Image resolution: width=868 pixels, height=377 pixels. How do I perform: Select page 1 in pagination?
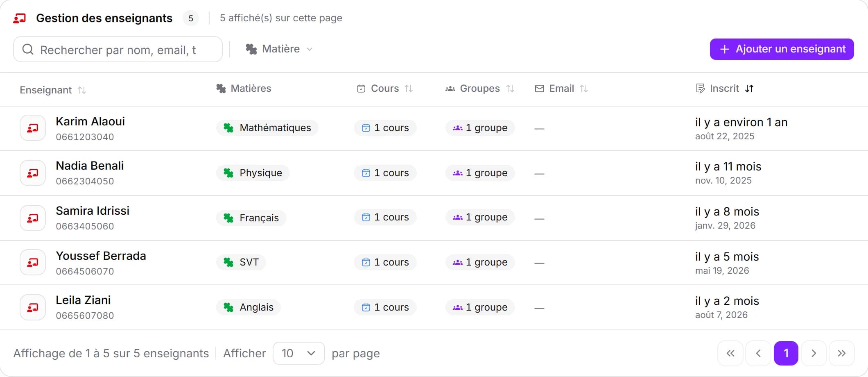point(786,353)
